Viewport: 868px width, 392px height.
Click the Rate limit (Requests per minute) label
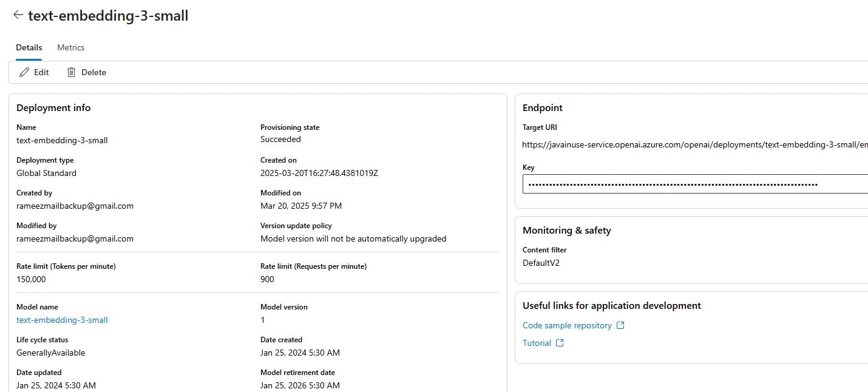pyautogui.click(x=314, y=266)
